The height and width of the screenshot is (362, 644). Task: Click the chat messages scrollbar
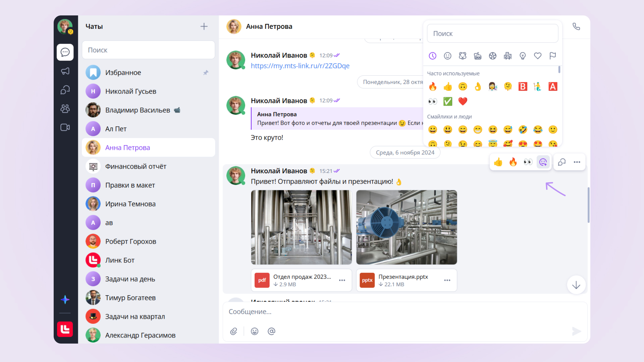[x=588, y=205]
